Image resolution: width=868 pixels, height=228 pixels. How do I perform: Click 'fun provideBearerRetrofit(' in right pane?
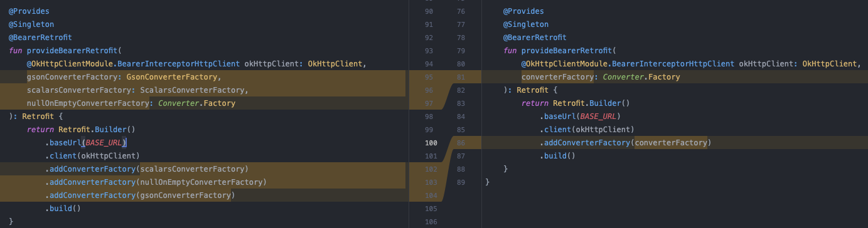pos(559,51)
